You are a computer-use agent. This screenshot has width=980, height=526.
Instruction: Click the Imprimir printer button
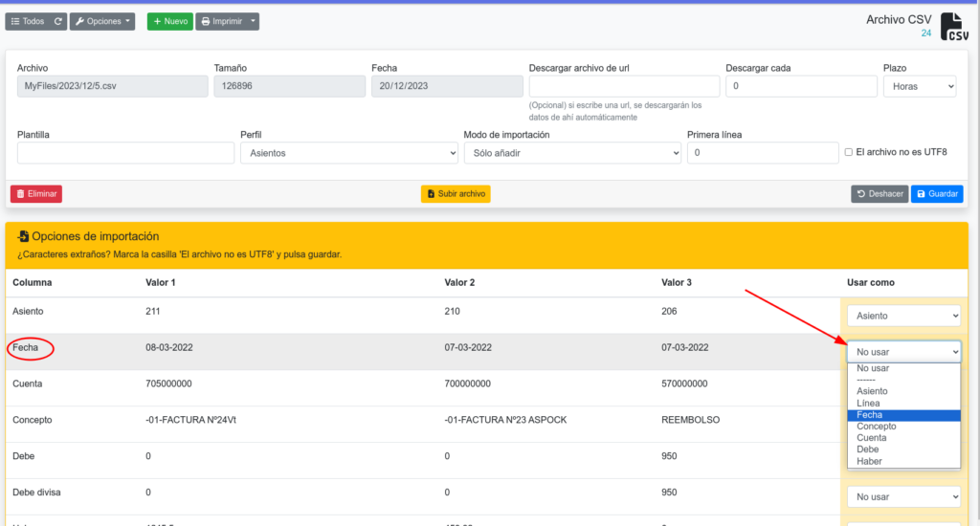219,21
